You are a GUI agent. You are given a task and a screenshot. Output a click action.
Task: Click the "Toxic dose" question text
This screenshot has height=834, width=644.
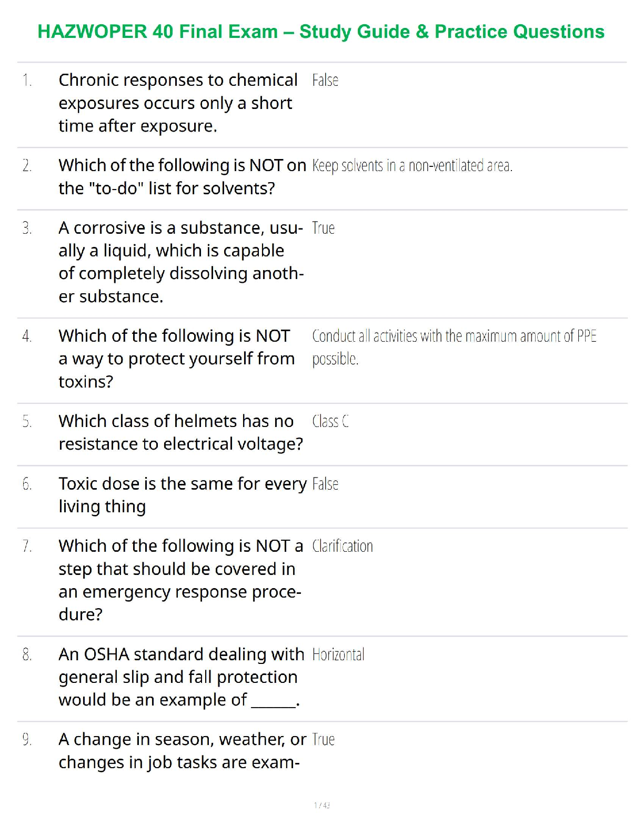[x=182, y=495]
